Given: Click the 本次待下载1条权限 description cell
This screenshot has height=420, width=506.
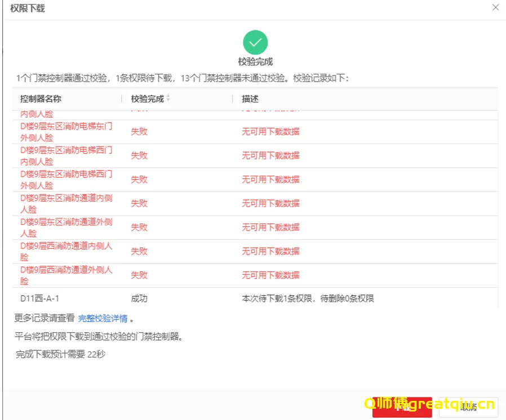Looking at the screenshot, I should (308, 298).
